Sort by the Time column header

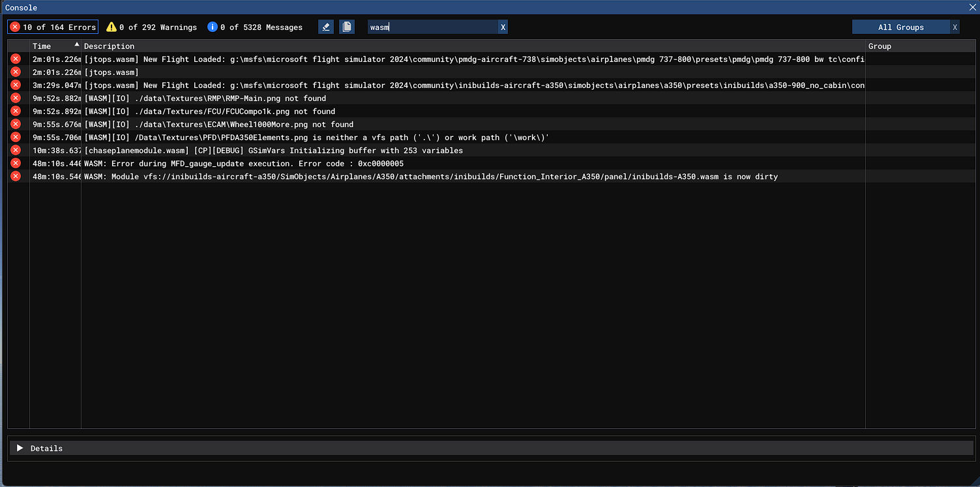point(55,46)
